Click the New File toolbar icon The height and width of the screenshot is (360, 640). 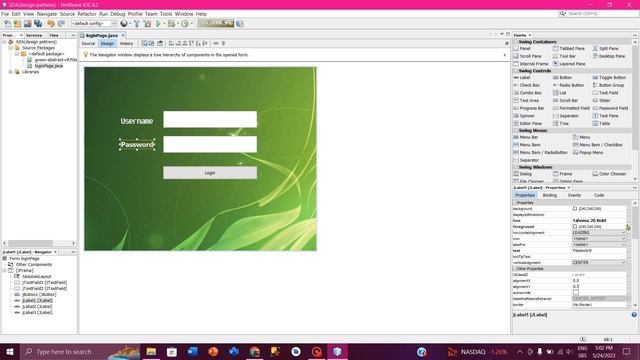coord(7,24)
